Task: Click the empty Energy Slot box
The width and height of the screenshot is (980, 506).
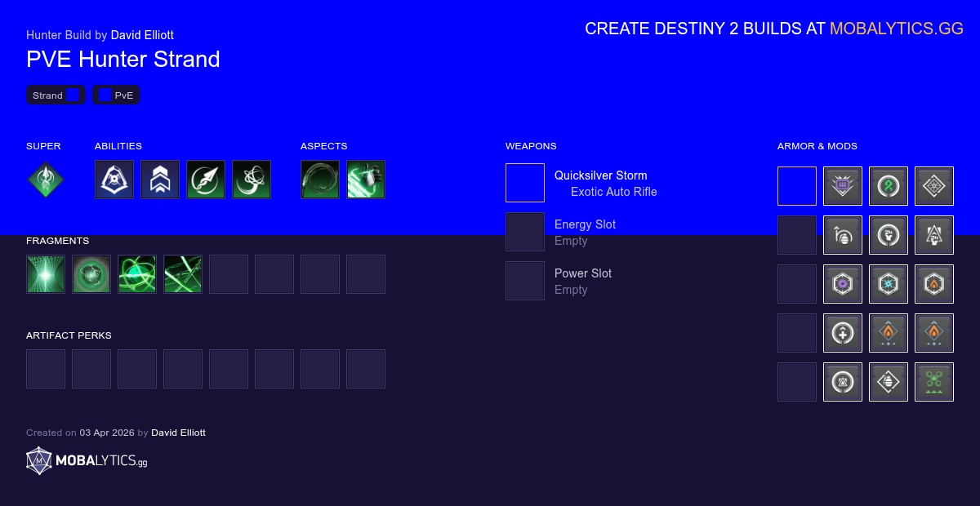Action: (525, 232)
